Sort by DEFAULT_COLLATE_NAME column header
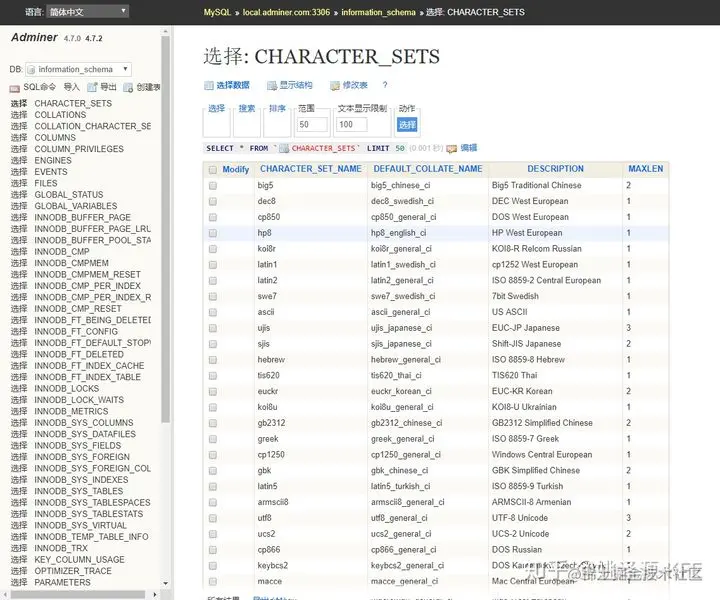Screen dimensions: 720x600 428,169
